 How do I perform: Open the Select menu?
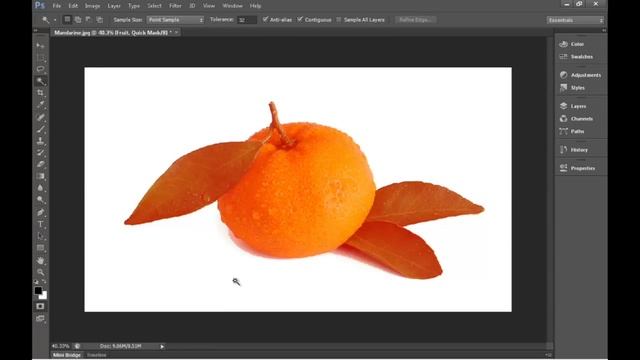click(x=154, y=6)
